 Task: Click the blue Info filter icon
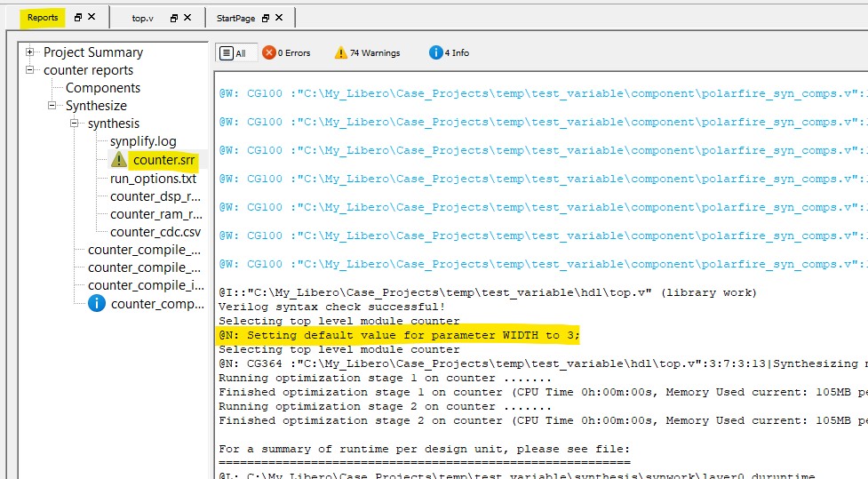point(435,53)
